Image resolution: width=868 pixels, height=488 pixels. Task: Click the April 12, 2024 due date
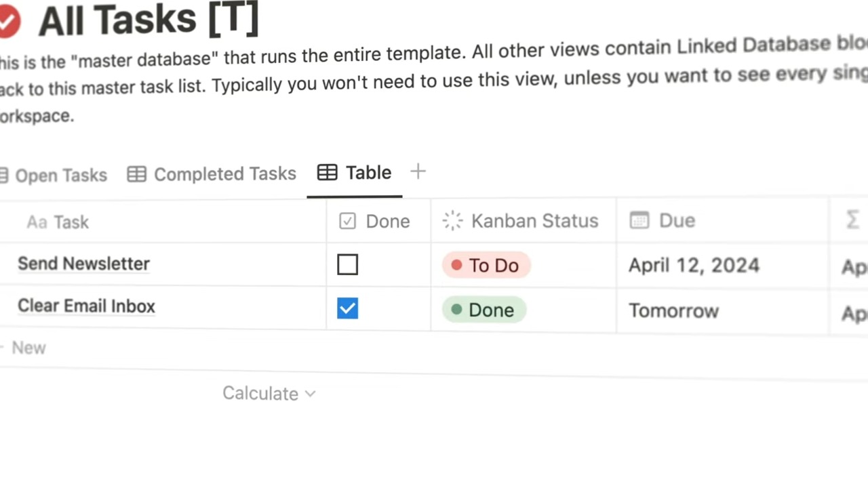click(693, 265)
